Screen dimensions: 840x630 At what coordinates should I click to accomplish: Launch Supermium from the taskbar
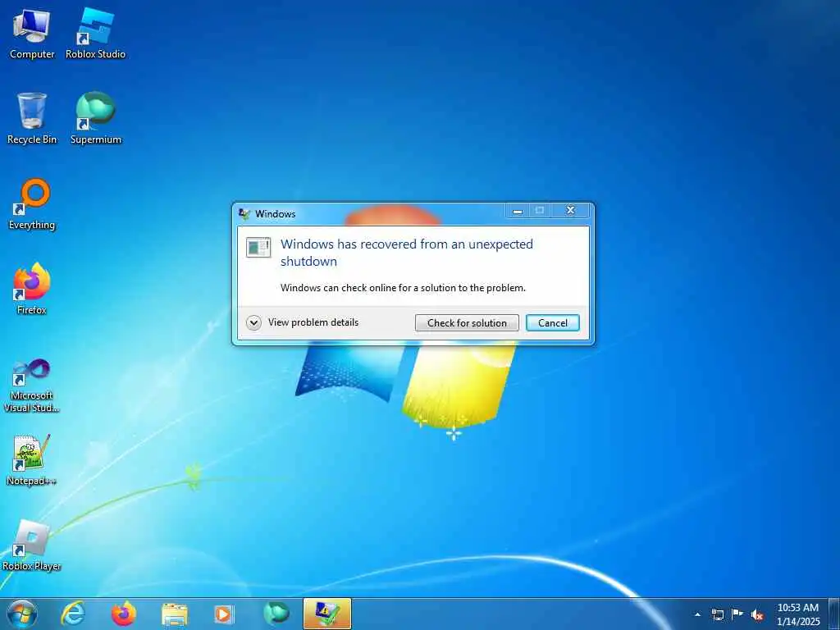click(x=276, y=614)
